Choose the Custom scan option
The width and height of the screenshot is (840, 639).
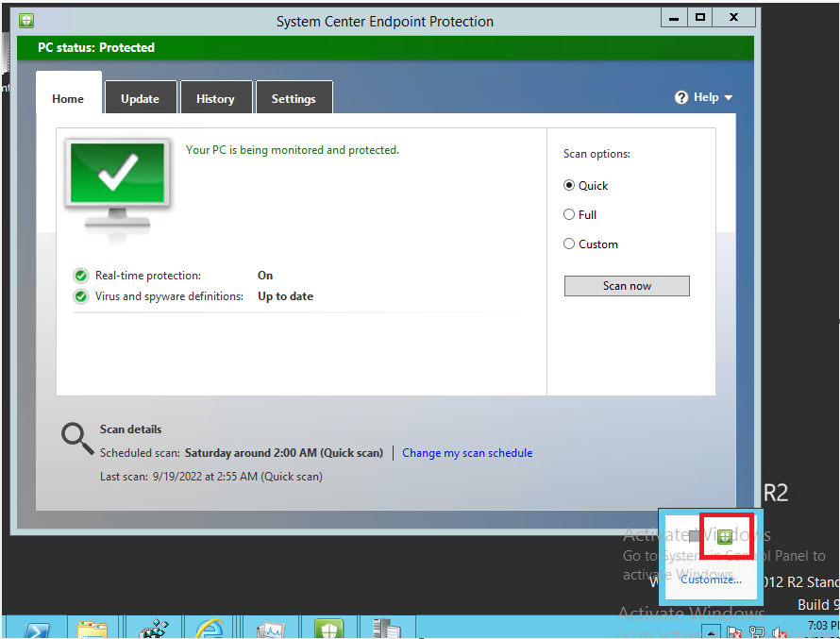click(569, 244)
